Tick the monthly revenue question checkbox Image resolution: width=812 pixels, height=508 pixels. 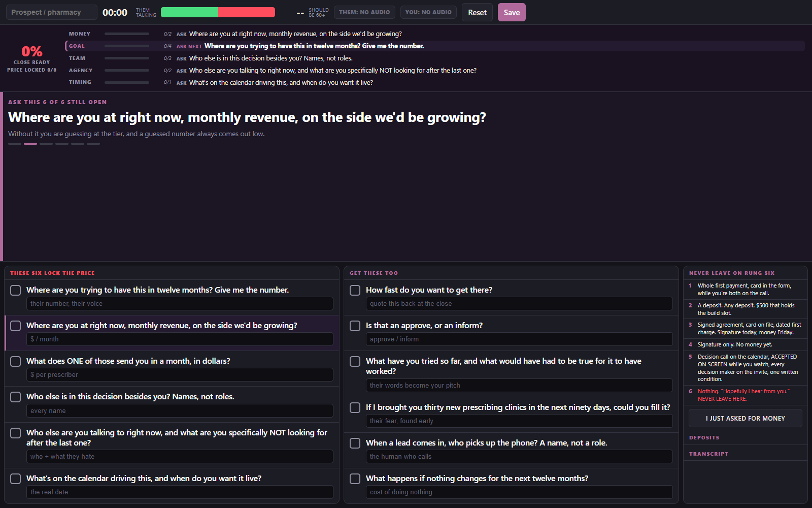16,326
